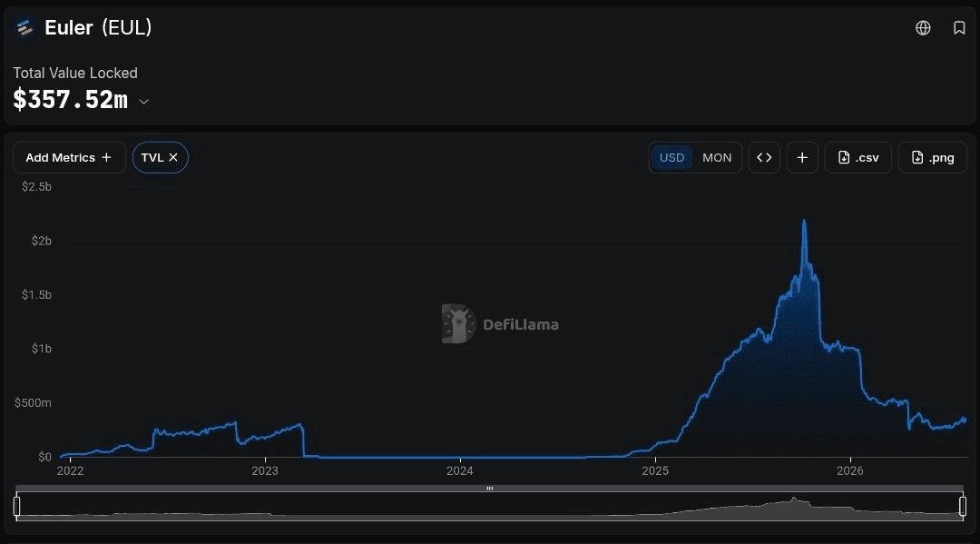Grab the right range slider handle
Image resolution: width=980 pixels, height=544 pixels.
[963, 505]
